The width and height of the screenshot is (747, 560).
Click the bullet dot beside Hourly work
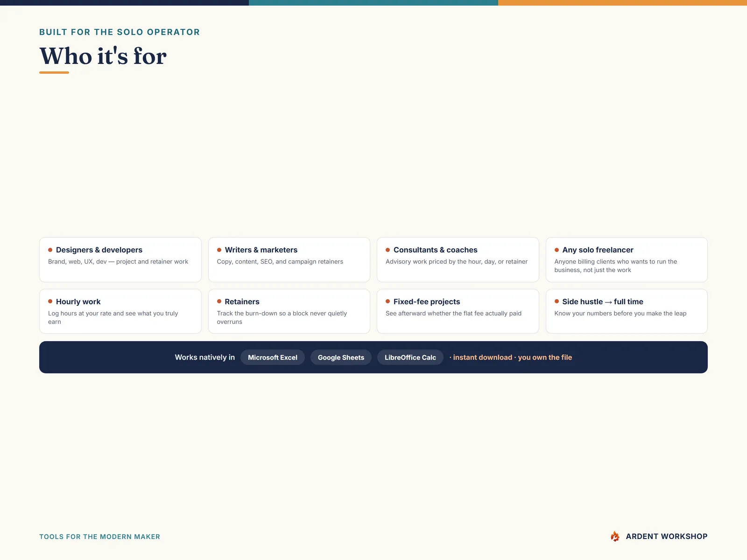(x=50, y=301)
